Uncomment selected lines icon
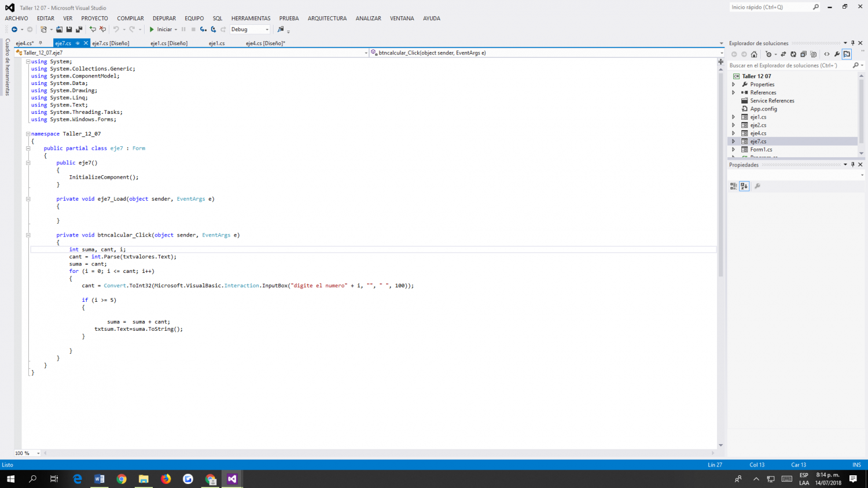 [102, 29]
